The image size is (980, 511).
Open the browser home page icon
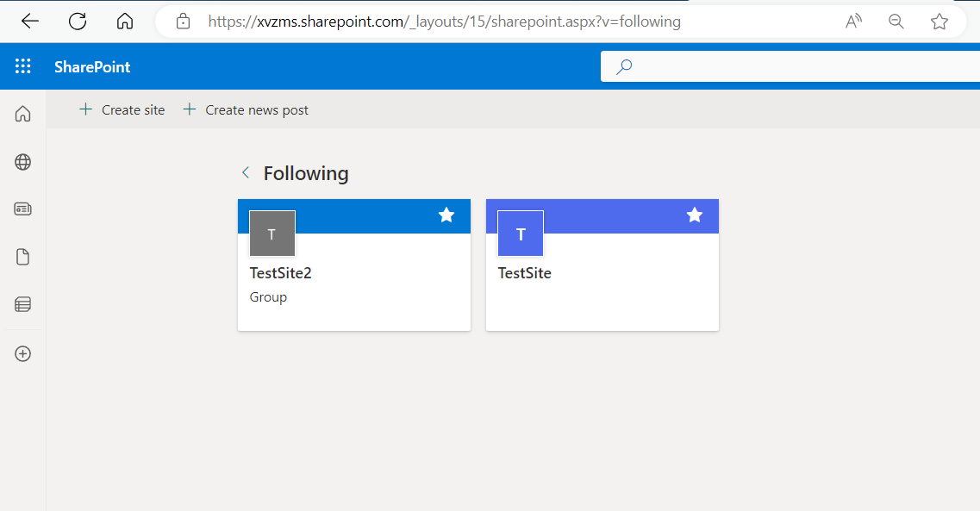(x=124, y=21)
